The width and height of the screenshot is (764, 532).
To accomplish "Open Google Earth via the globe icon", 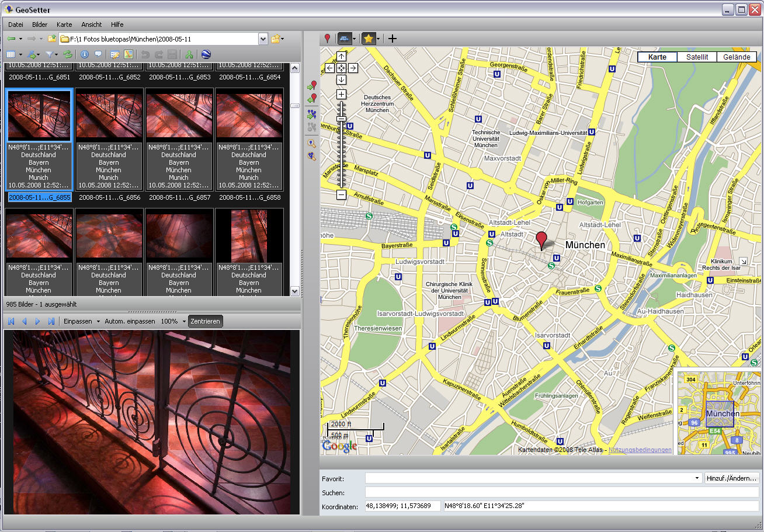I will (x=206, y=54).
